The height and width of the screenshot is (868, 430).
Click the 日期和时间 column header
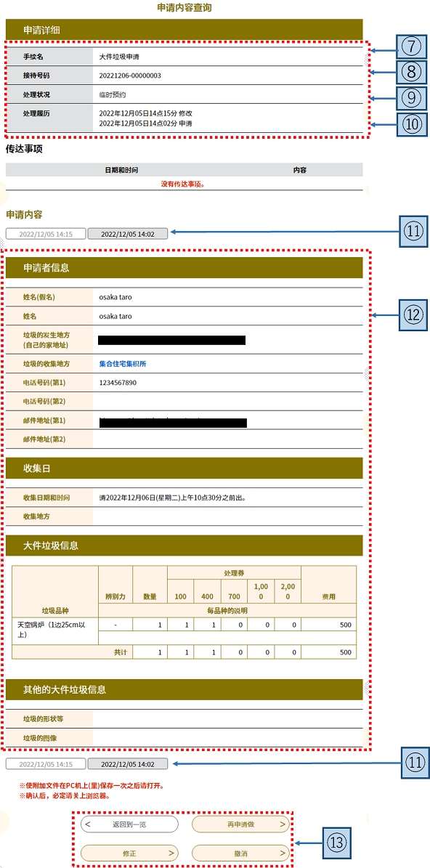pyautogui.click(x=121, y=170)
